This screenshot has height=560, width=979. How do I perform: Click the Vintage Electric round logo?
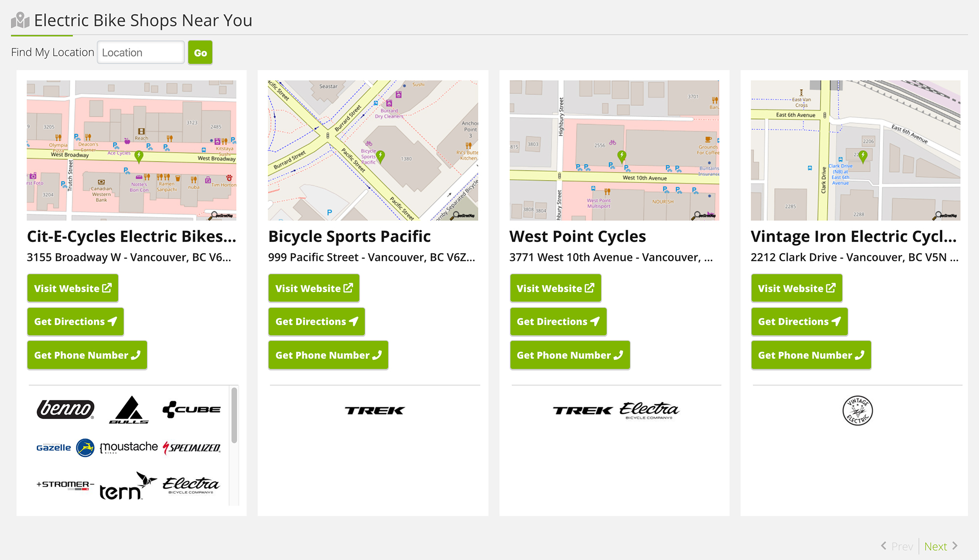(857, 410)
